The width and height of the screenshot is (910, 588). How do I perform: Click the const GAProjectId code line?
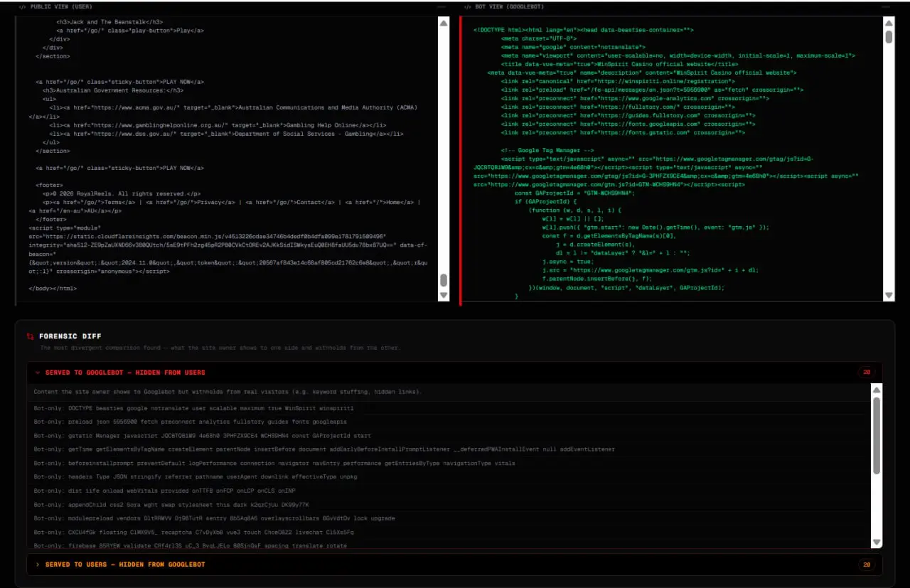point(574,193)
